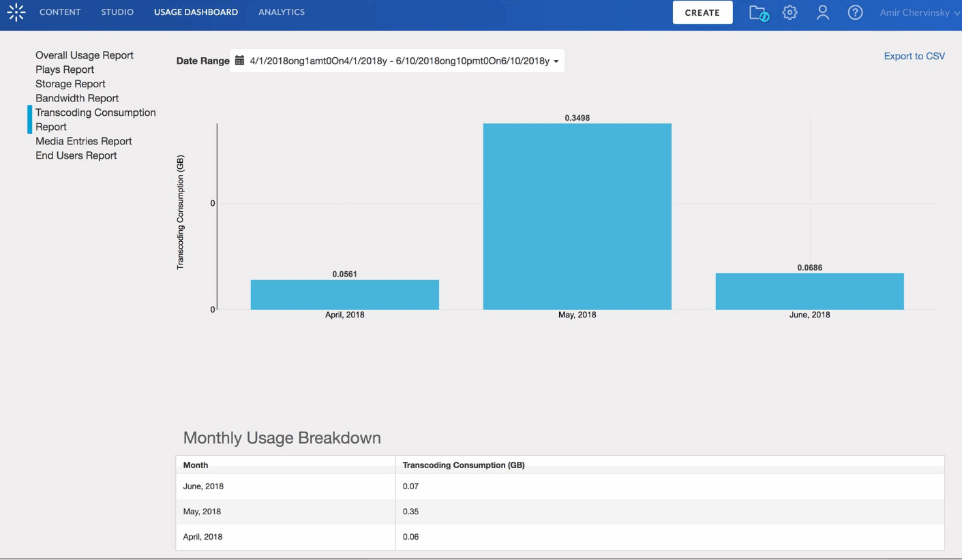Export the report to CSV

pyautogui.click(x=914, y=56)
